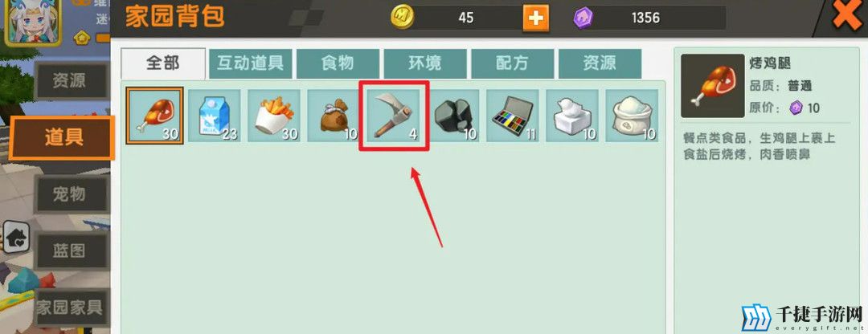Open the 配方 category tab
The image size is (868, 334).
[x=513, y=63]
